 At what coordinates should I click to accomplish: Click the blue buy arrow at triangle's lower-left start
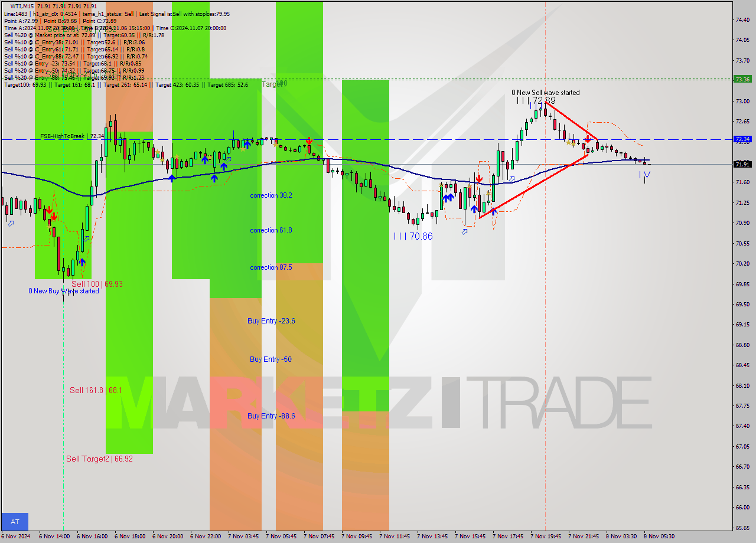493,211
